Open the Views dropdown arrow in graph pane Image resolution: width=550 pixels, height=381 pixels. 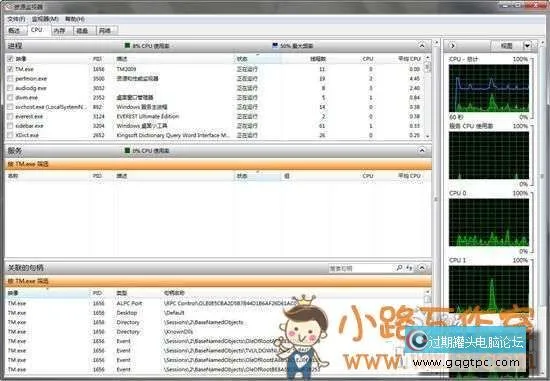coord(527,46)
